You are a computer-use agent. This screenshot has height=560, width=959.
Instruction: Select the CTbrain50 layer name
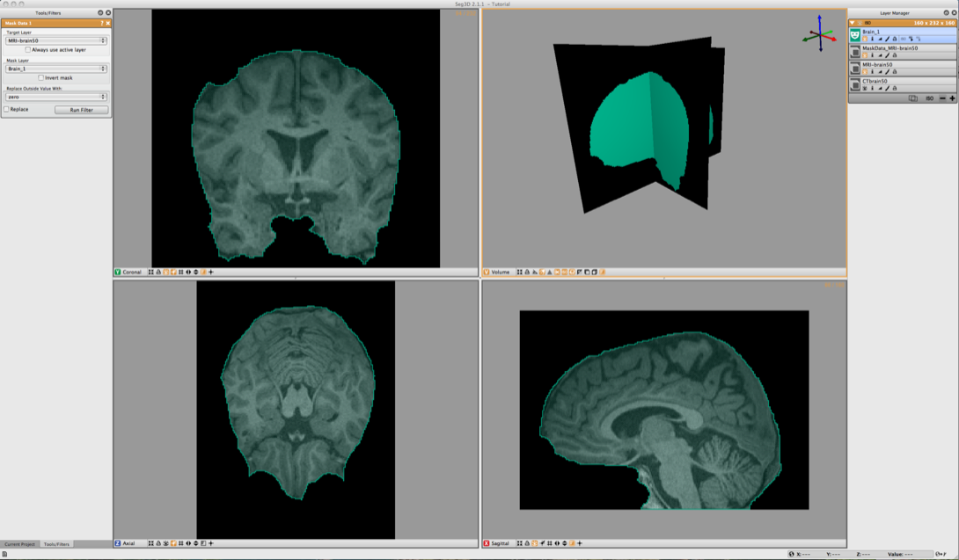click(x=875, y=81)
